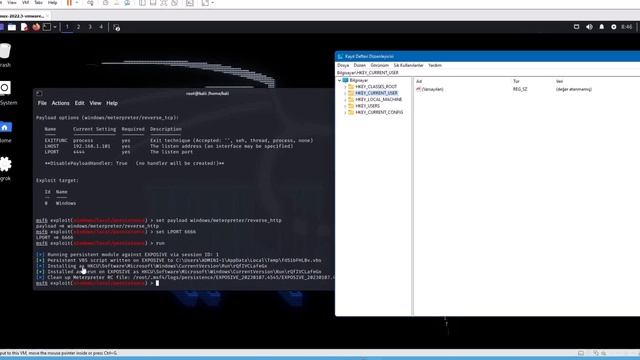Open notifications bell in Kali panel
Viewport: 640px width, 360px height.
(601, 27)
